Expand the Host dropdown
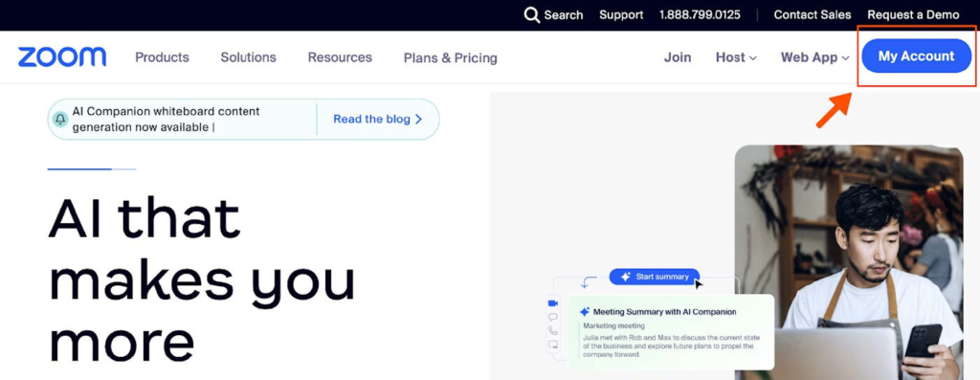 click(736, 57)
